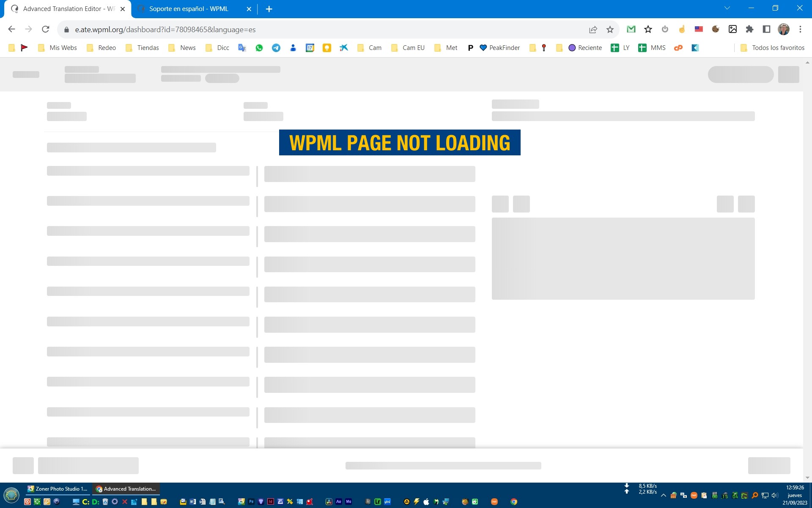The height and width of the screenshot is (508, 812).
Task: Expand the tab search chevron
Action: click(727, 8)
